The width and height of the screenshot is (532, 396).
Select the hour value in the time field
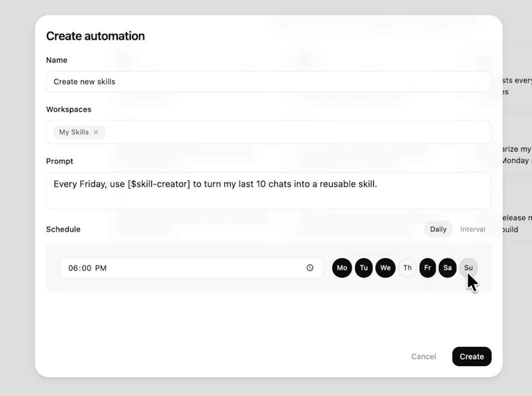[73, 268]
